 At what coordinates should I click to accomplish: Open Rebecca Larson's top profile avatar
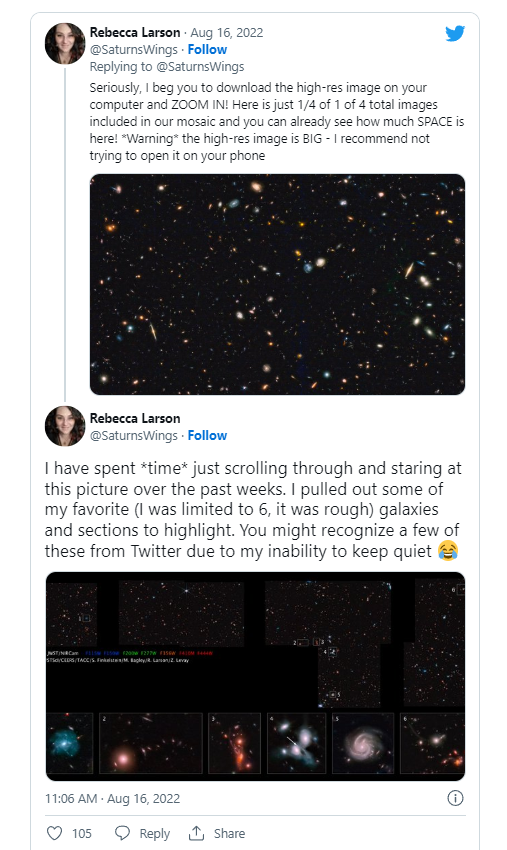click(65, 43)
